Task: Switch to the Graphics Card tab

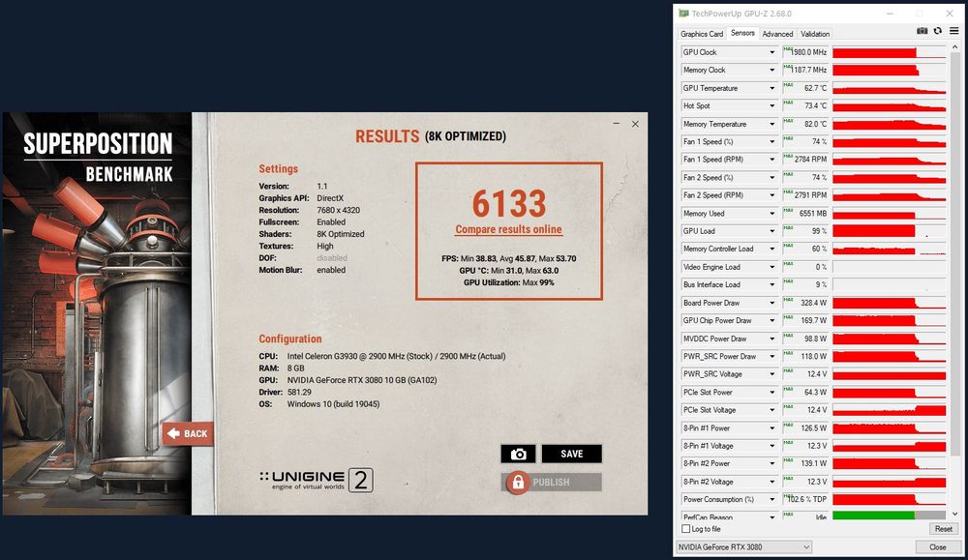Action: (701, 34)
